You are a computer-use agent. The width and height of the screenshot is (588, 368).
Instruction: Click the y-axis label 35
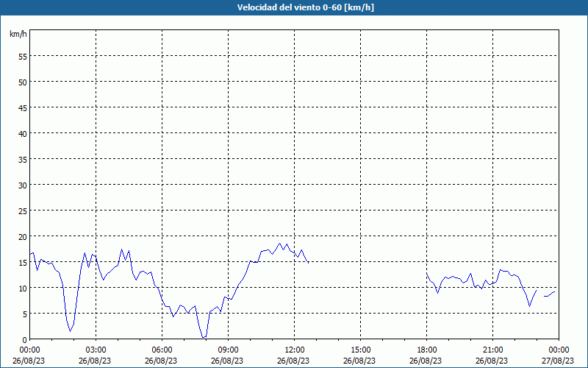pyautogui.click(x=23, y=160)
